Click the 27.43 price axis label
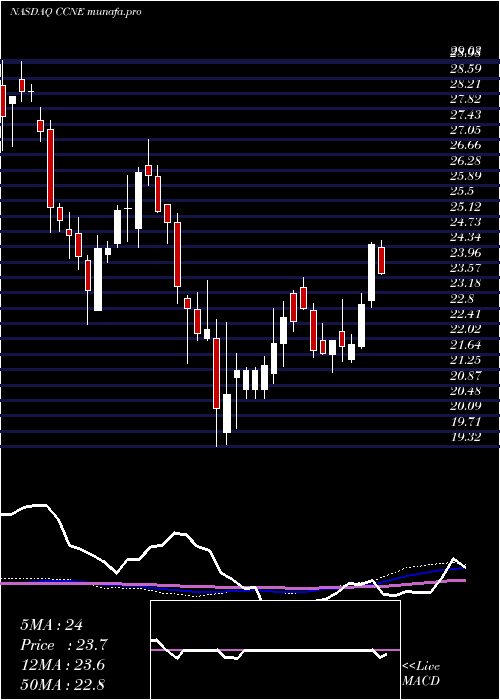 (466, 115)
